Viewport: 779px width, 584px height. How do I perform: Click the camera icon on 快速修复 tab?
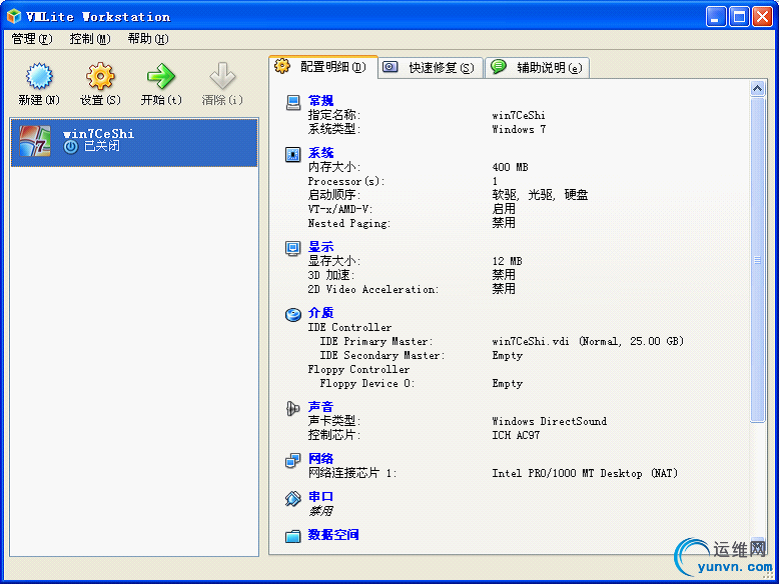tap(390, 67)
